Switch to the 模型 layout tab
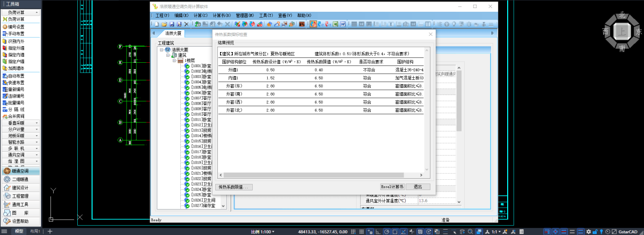Viewport: 644px width, 235px height. pyautogui.click(x=19, y=231)
